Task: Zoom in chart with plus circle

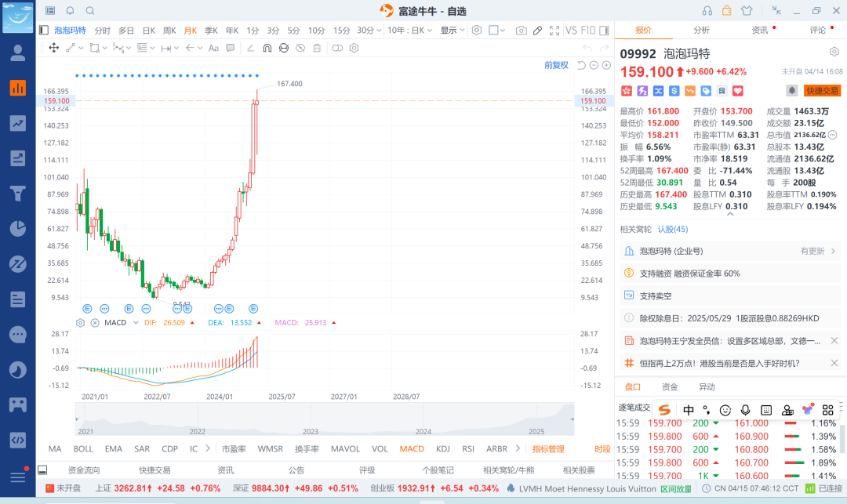Action: (606, 65)
